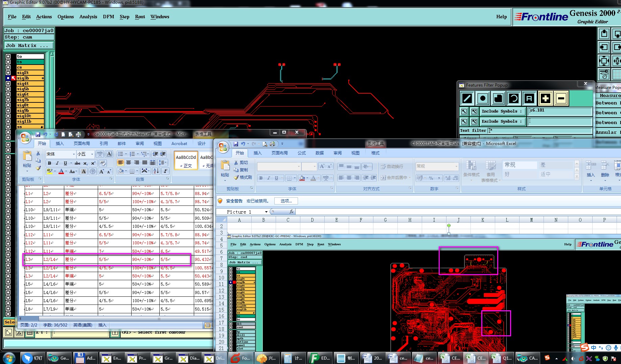Click the Text filter input field
The width and height of the screenshot is (621, 364).
540,130
